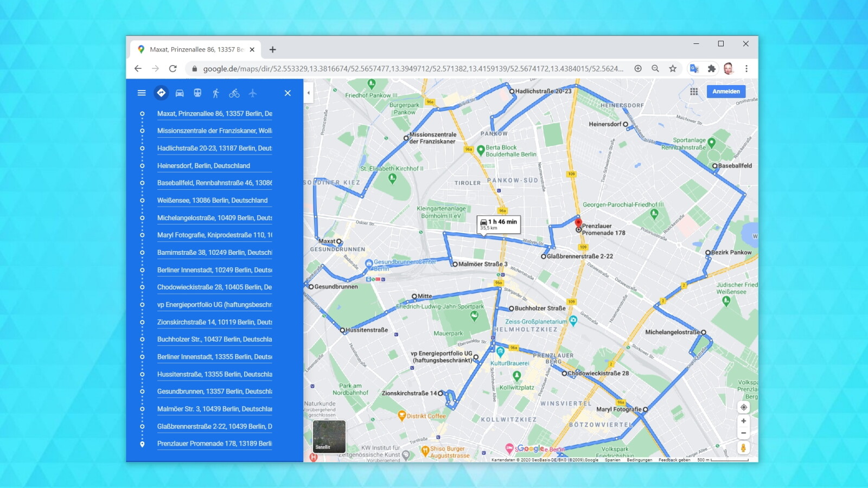Select the Heinersdorf, Berlin waypoint field
The image size is (868, 488).
(x=214, y=165)
